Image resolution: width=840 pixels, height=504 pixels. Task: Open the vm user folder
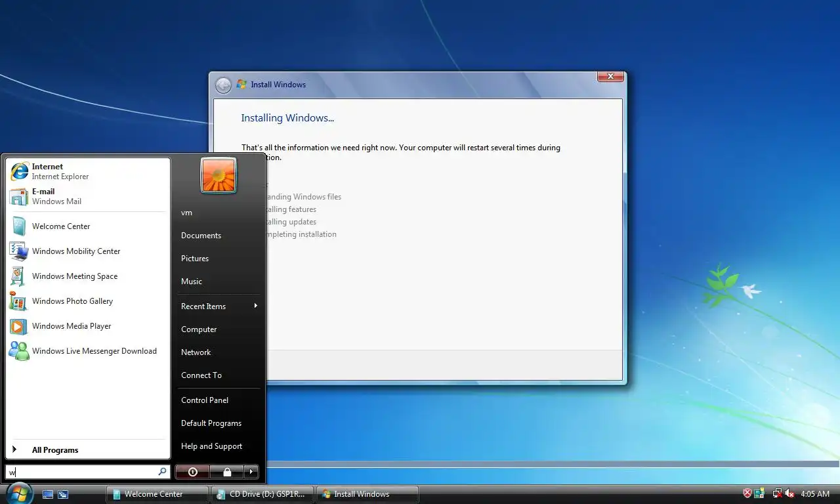coord(218,213)
